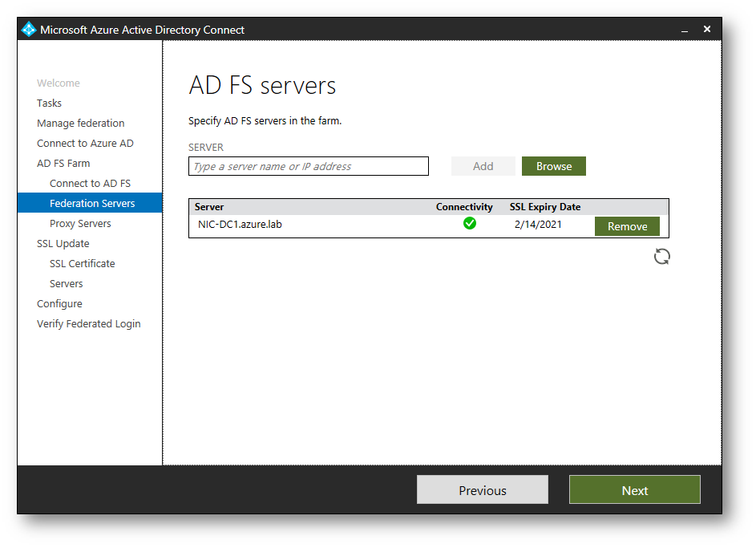756x548 pixels.
Task: Proceed with the Next button
Action: point(634,490)
